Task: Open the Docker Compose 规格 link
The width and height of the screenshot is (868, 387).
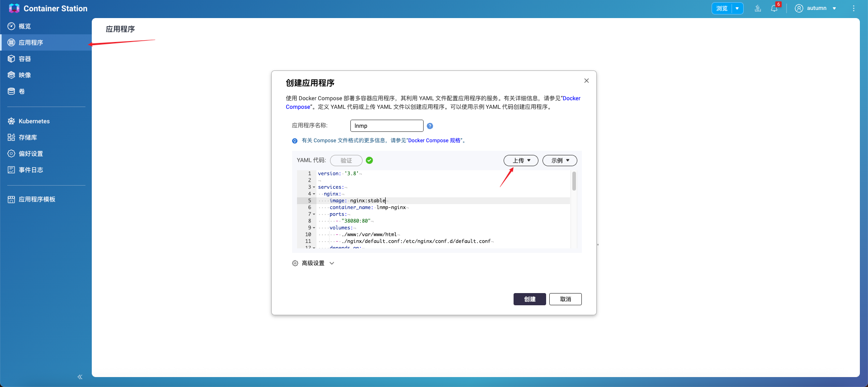Action: coord(434,140)
